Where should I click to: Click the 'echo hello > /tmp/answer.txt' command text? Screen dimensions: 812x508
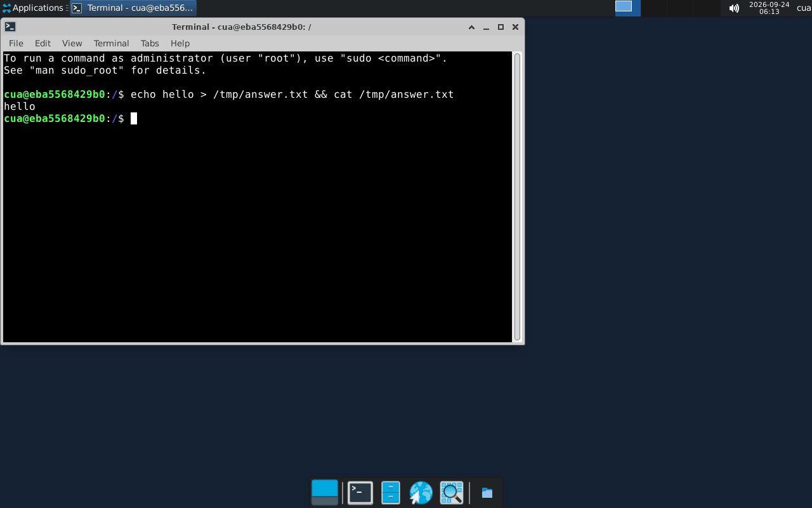click(x=219, y=94)
